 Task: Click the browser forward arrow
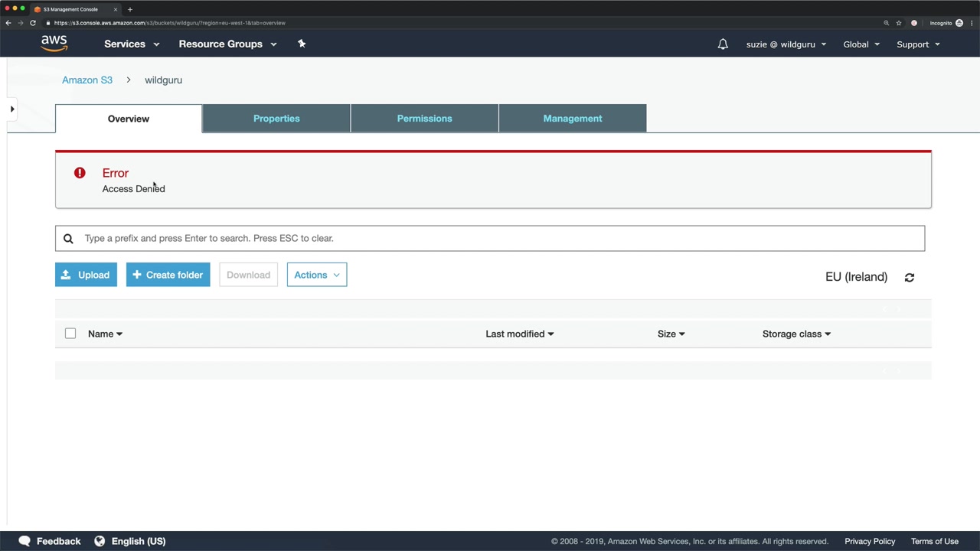point(21,23)
